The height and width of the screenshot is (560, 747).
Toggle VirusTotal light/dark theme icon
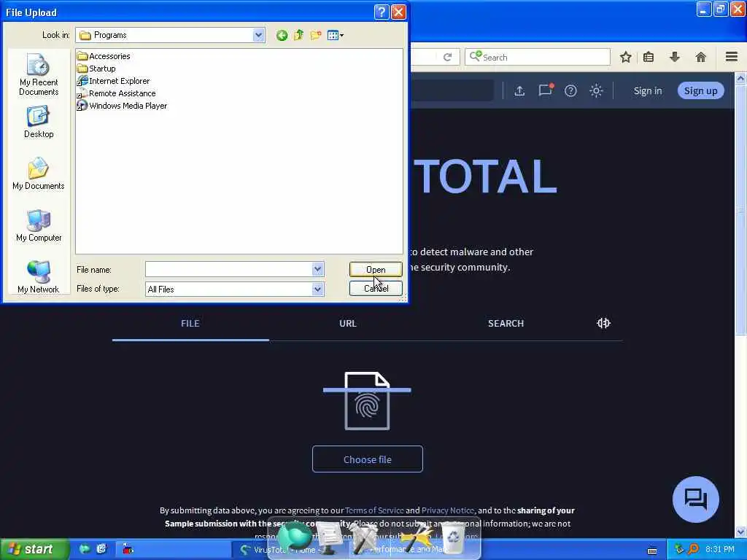597,91
